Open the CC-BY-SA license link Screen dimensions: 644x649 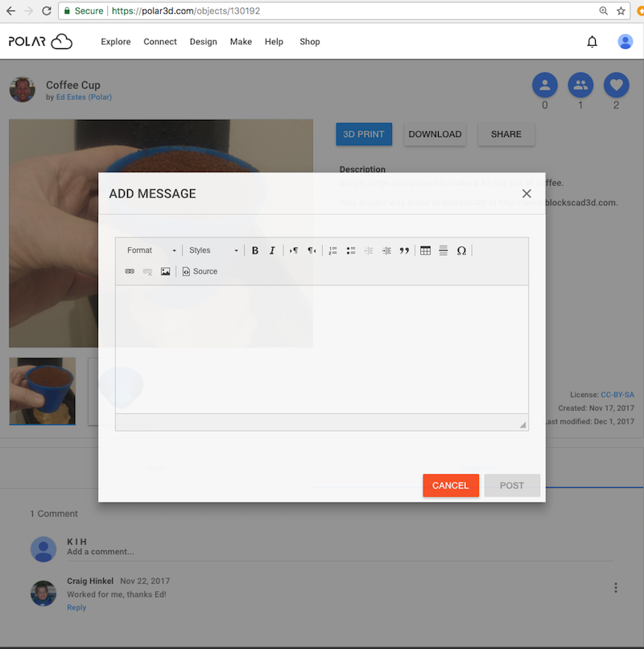[617, 395]
